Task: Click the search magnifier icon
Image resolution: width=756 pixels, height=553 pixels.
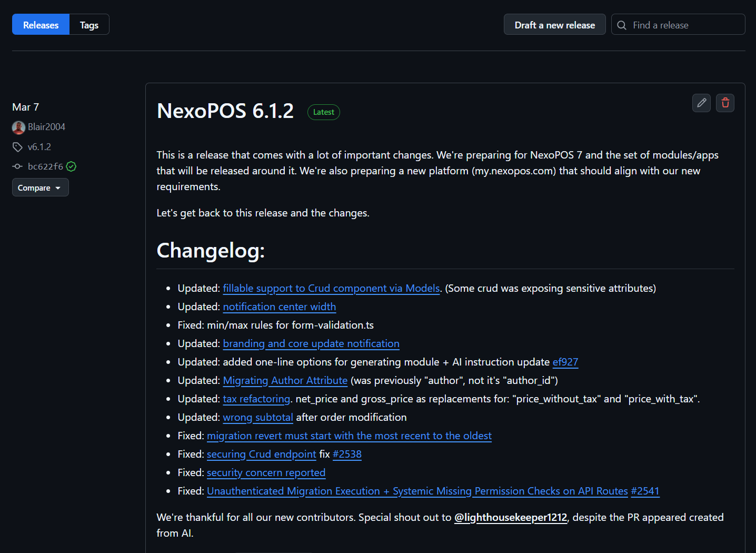Action: (622, 25)
